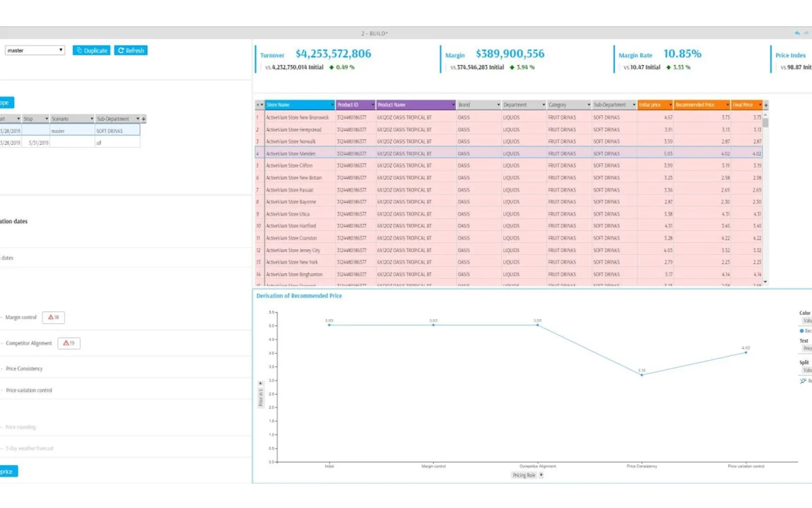Click the SOFT DRINKS cell in scope table

tap(117, 131)
